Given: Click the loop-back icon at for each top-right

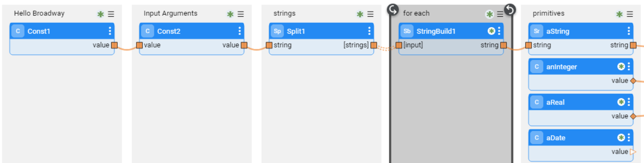Looking at the screenshot, I should click(x=510, y=9).
